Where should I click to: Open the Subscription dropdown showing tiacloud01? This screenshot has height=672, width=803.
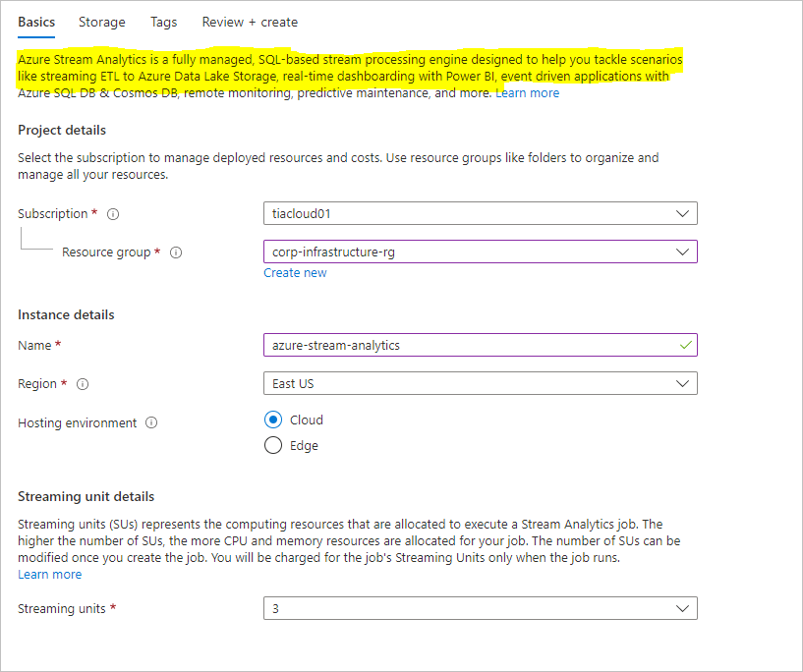tap(481, 213)
